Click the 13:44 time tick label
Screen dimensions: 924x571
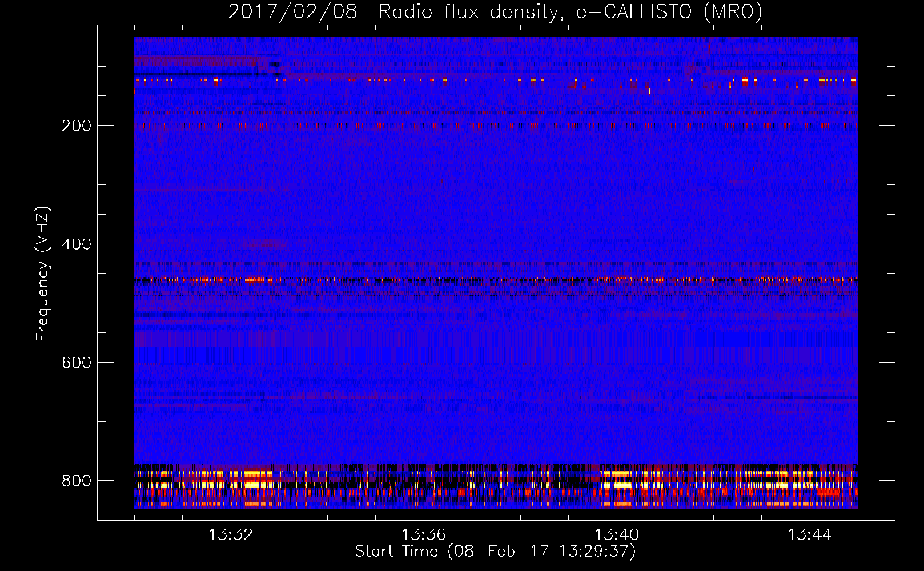click(x=809, y=535)
